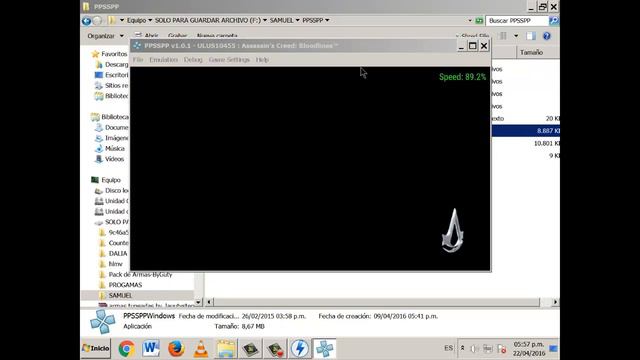Click the change view icon in Explorer
640x360 pixels.
click(503, 36)
